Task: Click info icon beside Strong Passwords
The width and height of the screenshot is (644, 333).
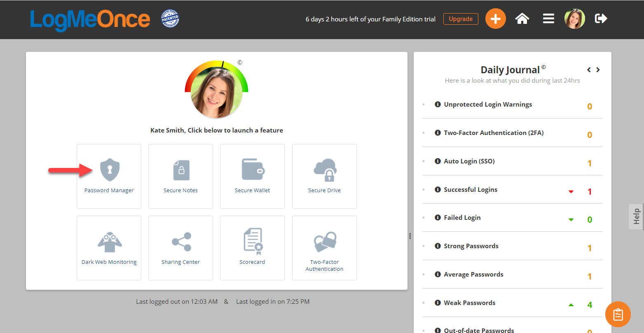Action: coord(438,246)
